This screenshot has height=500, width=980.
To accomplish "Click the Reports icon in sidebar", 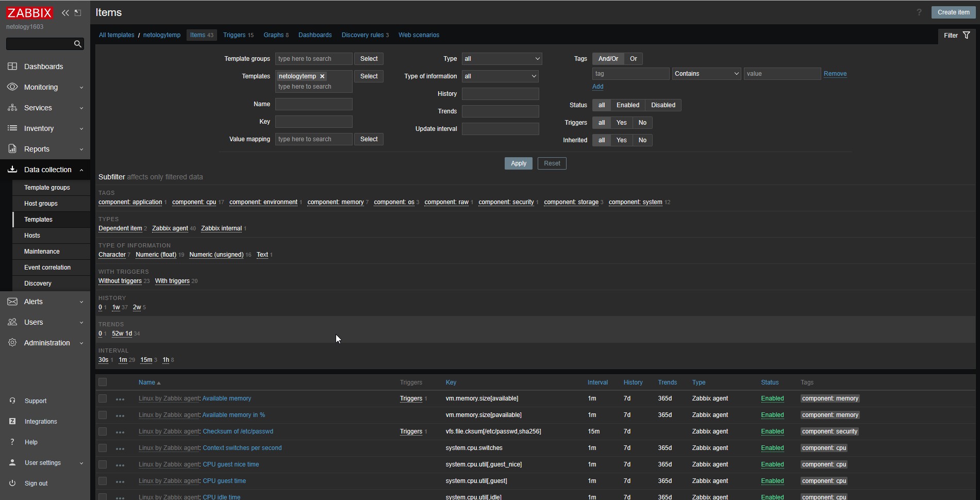I will tap(12, 149).
